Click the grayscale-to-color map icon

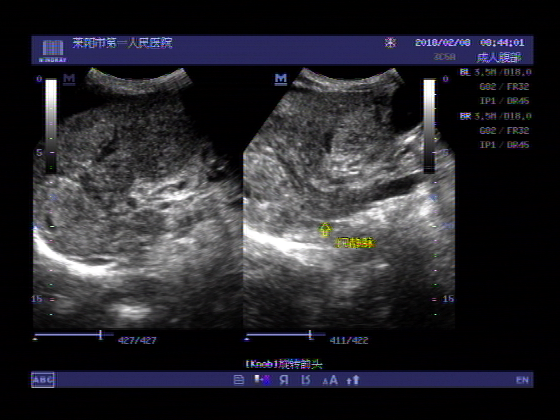coord(262,380)
